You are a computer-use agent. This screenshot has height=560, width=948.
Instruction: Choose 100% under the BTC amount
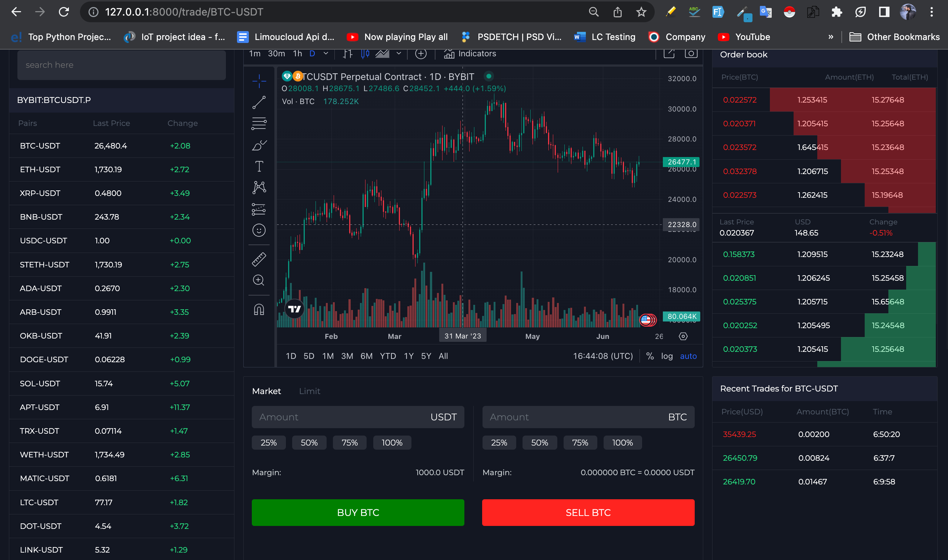(622, 442)
